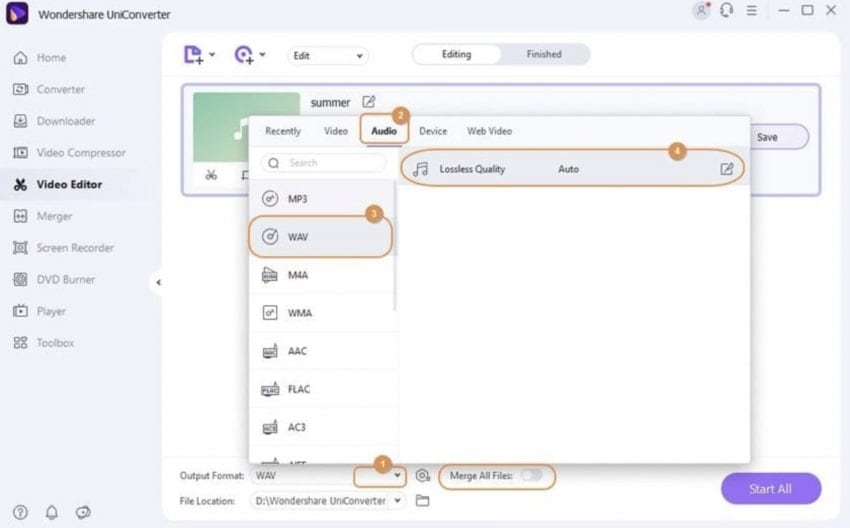Open the feedback chat icon

tap(83, 512)
